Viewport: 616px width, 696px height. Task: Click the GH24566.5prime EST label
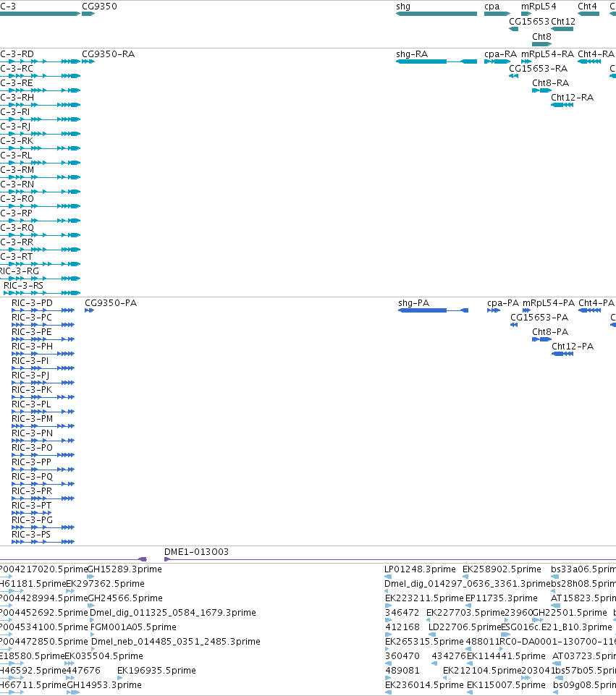point(126,598)
